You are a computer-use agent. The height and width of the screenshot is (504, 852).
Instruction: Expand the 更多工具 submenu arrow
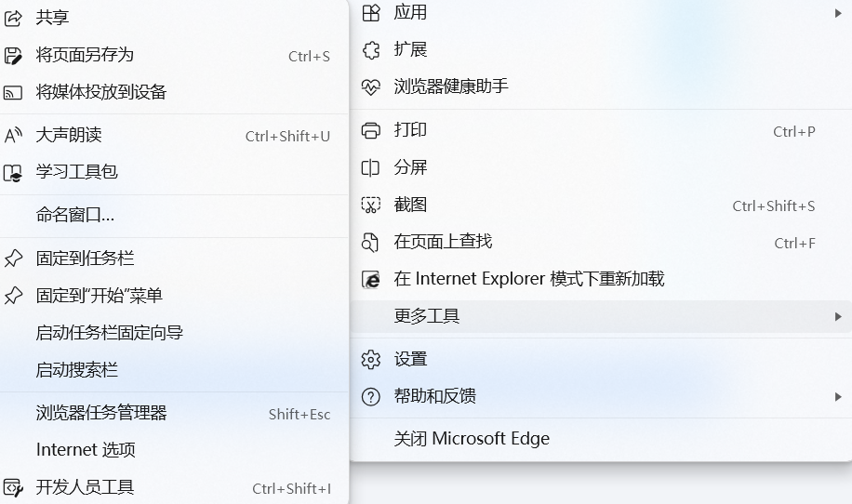(x=838, y=317)
